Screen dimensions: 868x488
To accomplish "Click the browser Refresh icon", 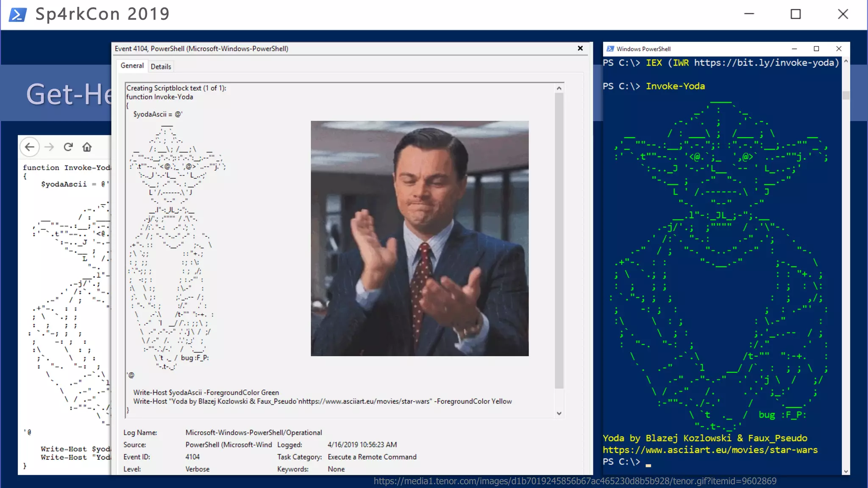I will pyautogui.click(x=68, y=147).
